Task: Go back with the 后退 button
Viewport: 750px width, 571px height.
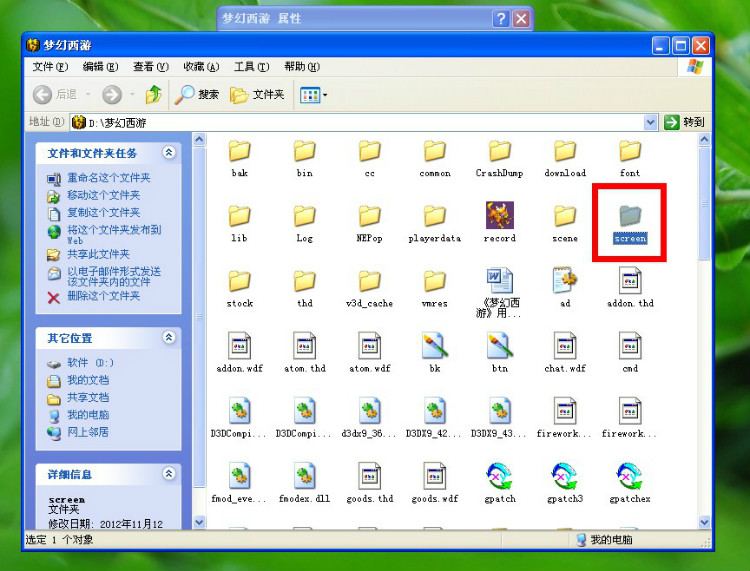Action: tap(55, 94)
